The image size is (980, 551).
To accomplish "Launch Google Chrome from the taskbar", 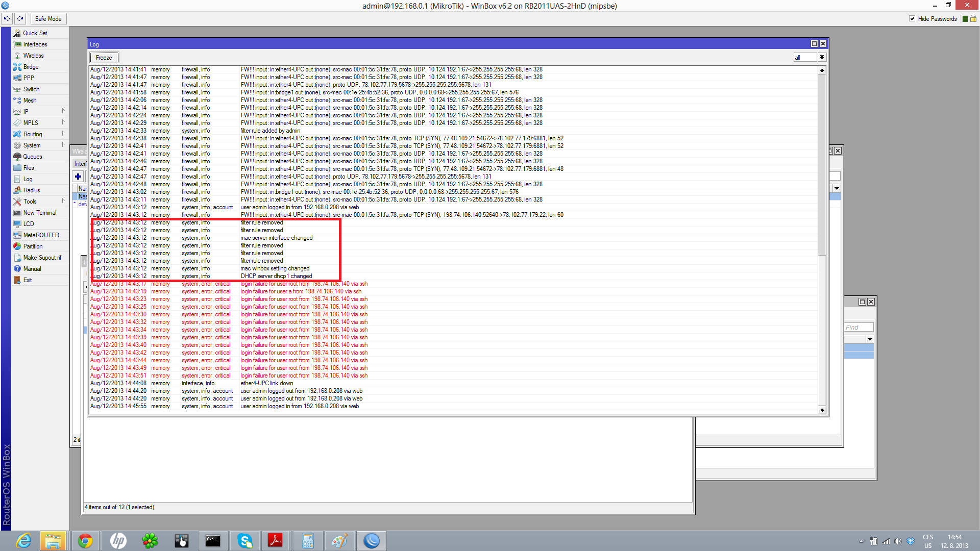I will pyautogui.click(x=86, y=540).
